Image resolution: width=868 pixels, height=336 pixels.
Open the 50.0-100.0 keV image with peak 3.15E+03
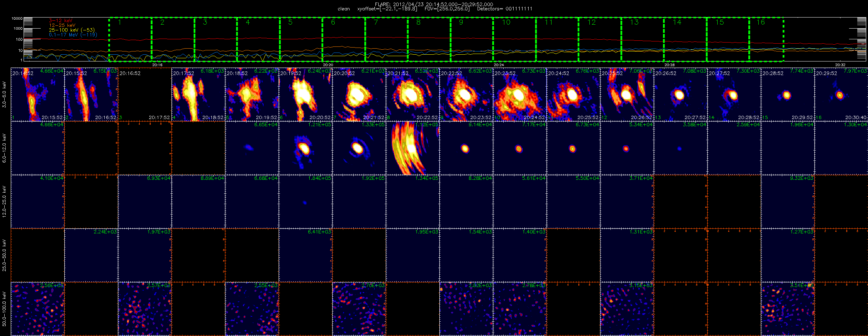point(627,309)
